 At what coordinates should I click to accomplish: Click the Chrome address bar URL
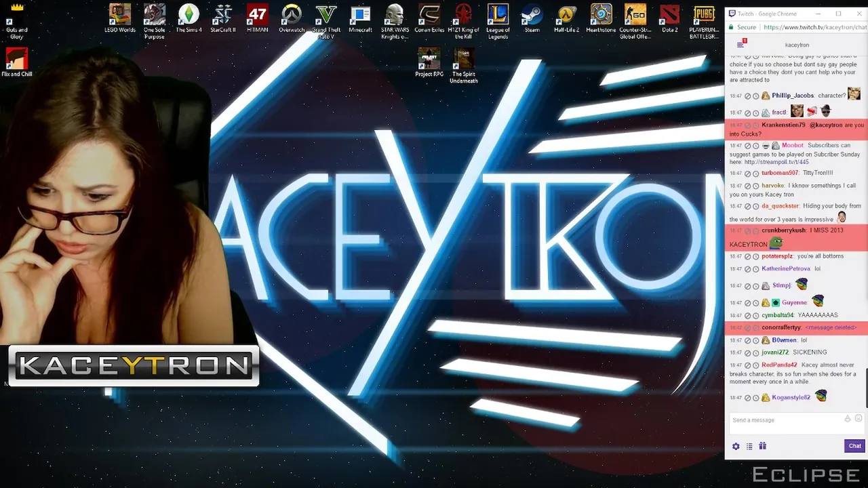click(x=814, y=28)
